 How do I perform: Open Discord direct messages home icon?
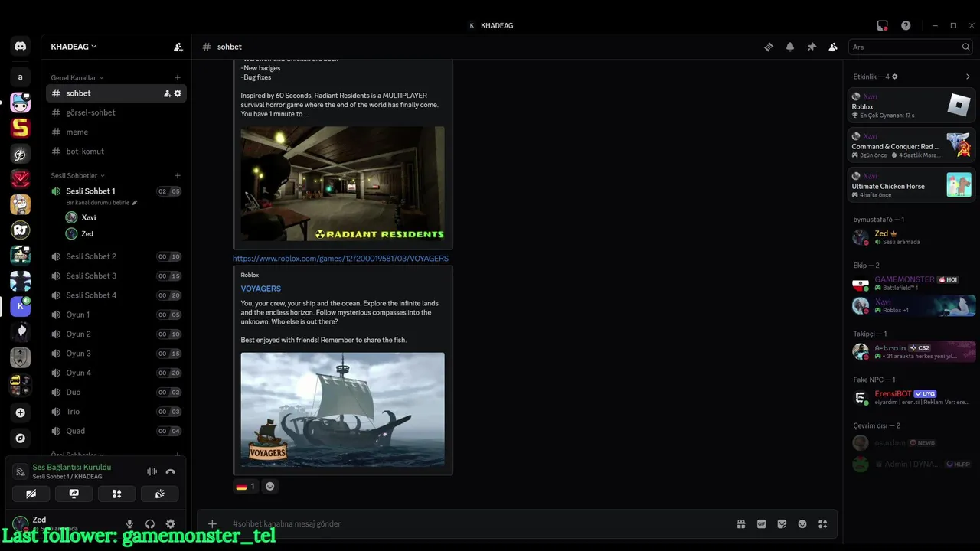pyautogui.click(x=21, y=47)
